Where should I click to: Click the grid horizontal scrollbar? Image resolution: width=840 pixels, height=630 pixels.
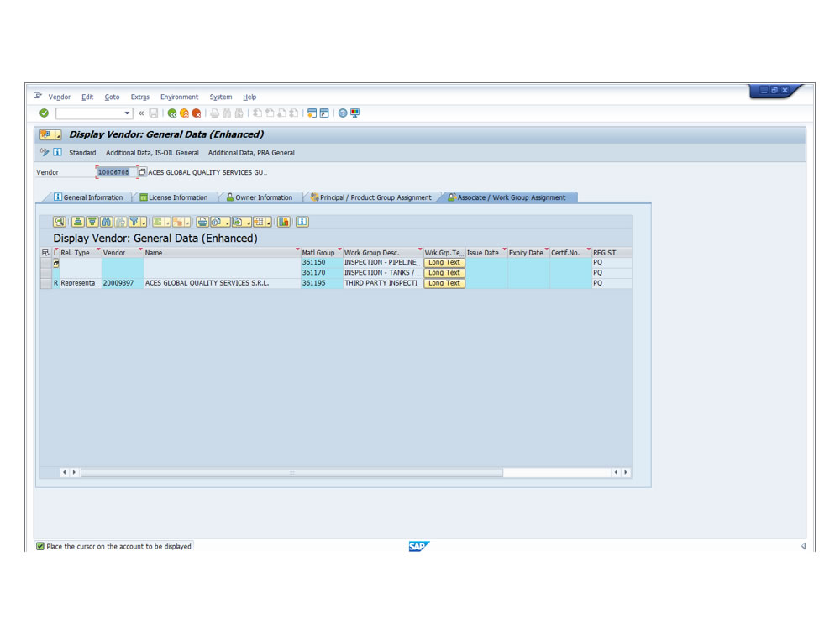(x=291, y=473)
